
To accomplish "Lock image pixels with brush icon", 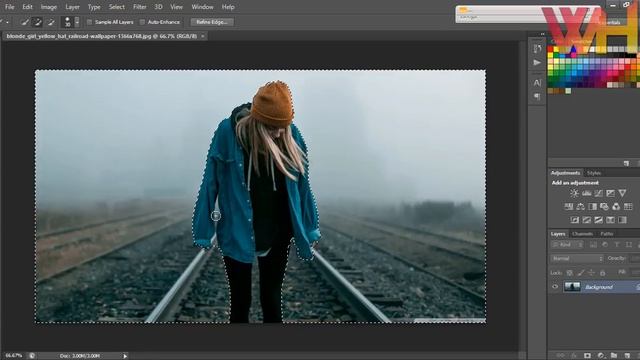I will 581,272.
